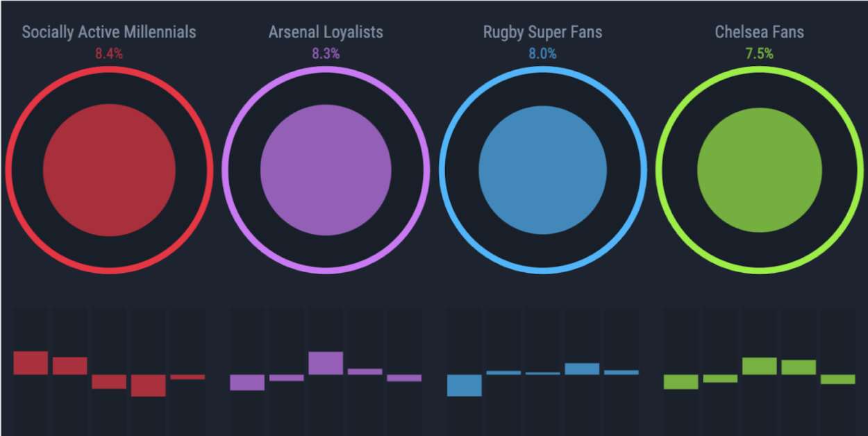
Task: Select the 7.5% green percentage
Action: (x=759, y=53)
